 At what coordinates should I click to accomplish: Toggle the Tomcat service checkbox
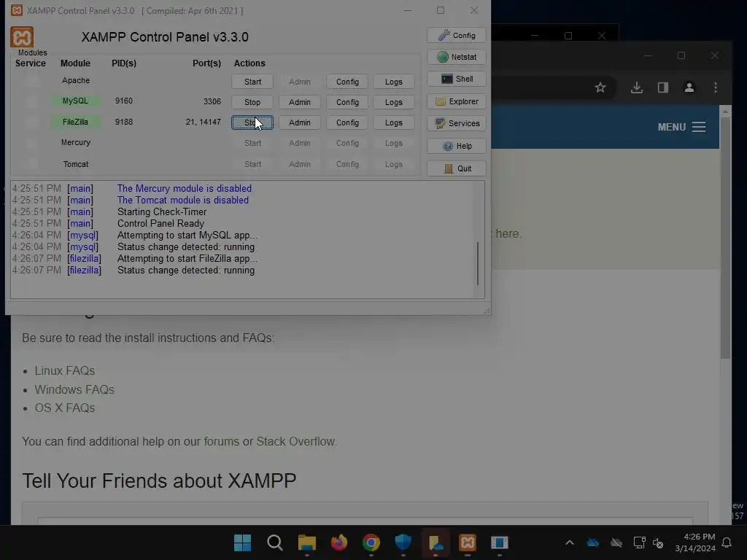(31, 164)
